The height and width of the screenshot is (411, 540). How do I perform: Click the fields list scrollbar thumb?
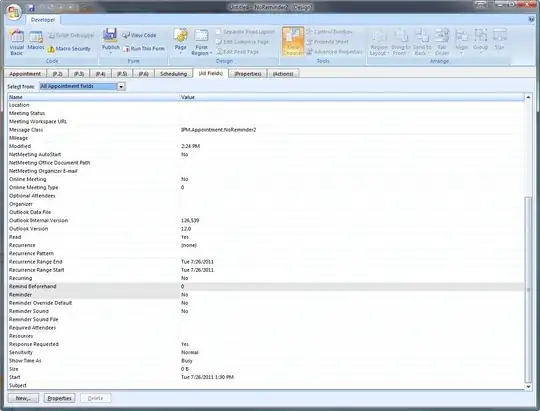point(528,289)
